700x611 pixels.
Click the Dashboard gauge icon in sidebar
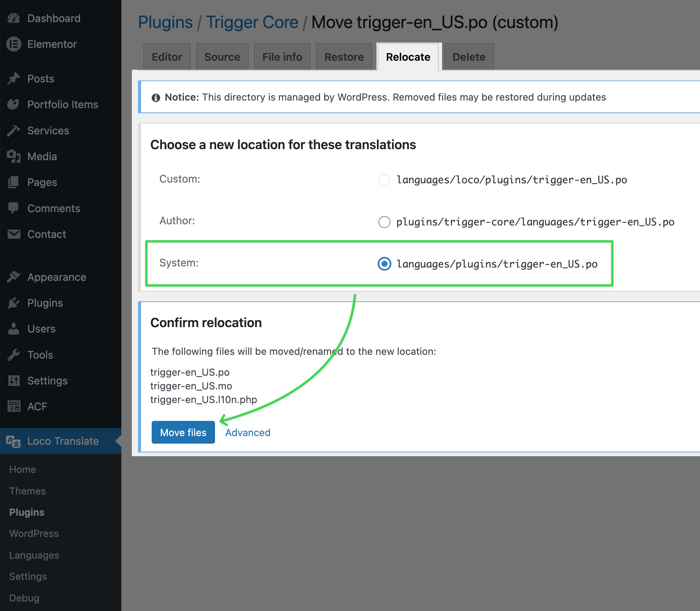[x=14, y=18]
